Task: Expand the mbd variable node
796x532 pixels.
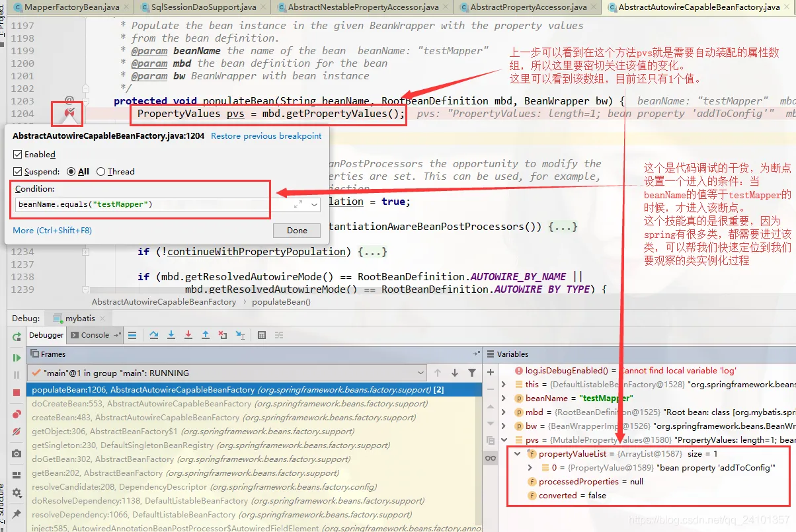Action: [x=504, y=412]
